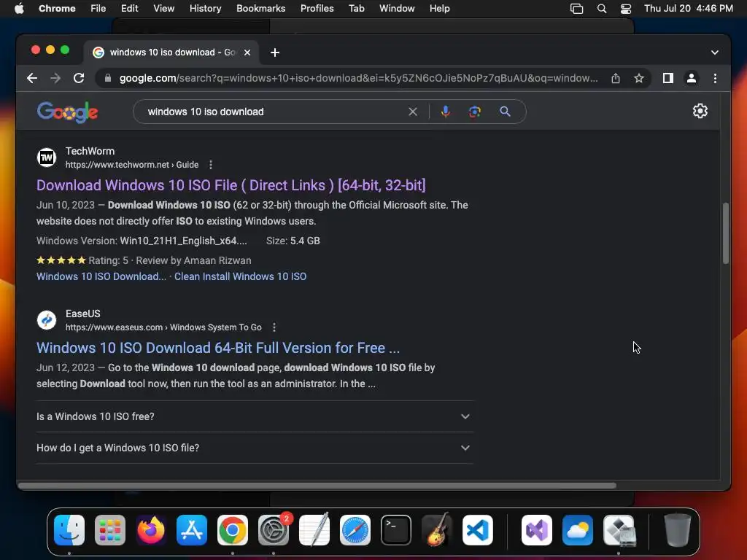View site info via lock icon
Image resolution: width=747 pixels, height=560 pixels.
pos(108,78)
